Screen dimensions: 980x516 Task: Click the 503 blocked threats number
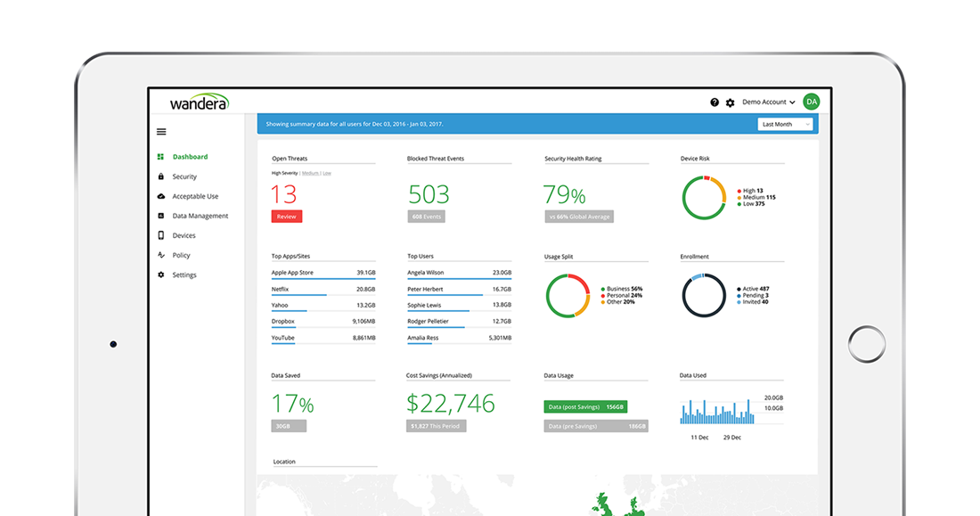429,194
